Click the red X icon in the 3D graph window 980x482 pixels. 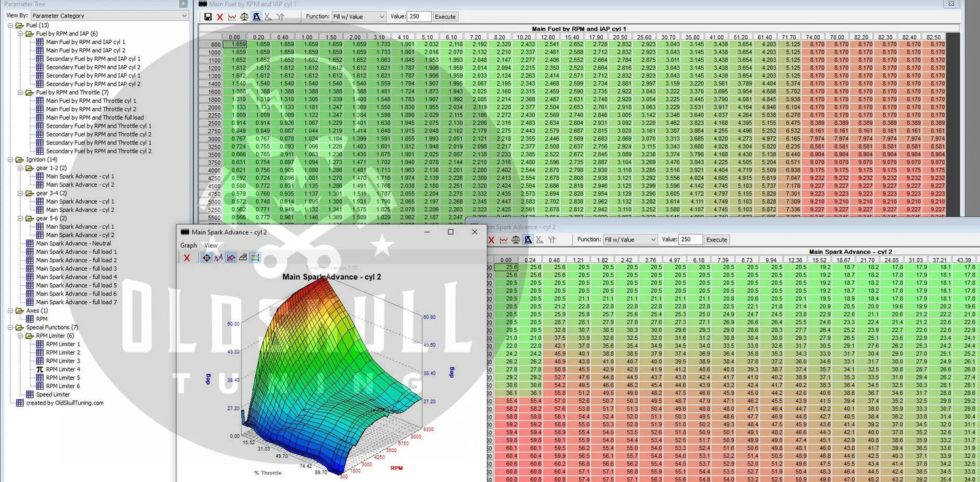(x=187, y=257)
